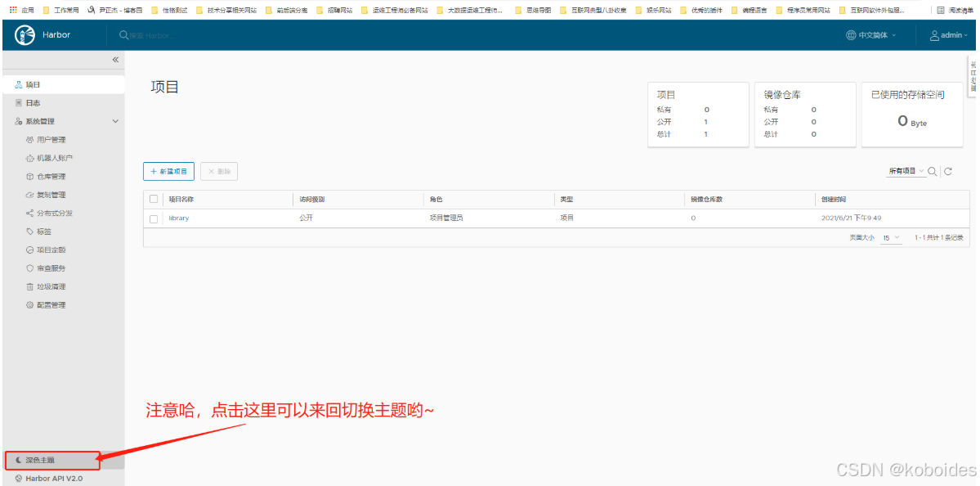
Task: Click the Harbor lighthouse logo
Action: click(24, 35)
